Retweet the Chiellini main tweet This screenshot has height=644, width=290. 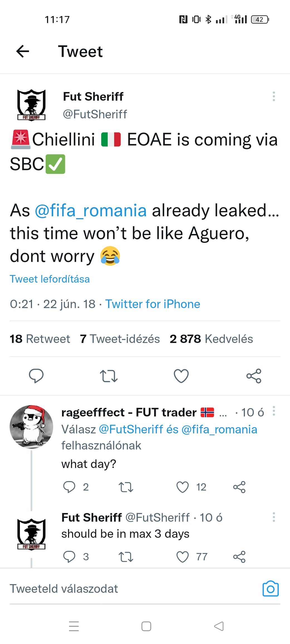click(109, 376)
